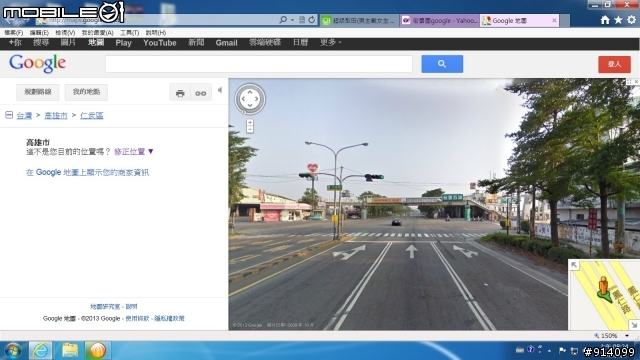640x360 pixels.
Task: Click the Google Maps search input box
Action: point(259,64)
